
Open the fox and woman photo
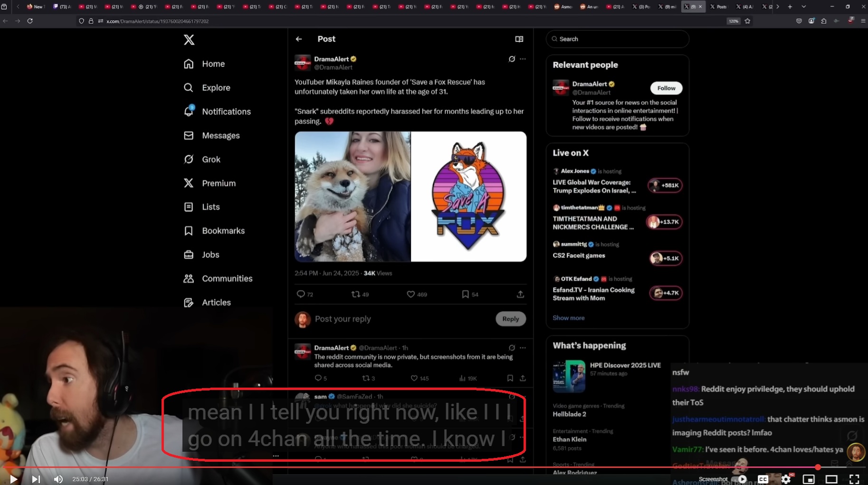tap(353, 197)
